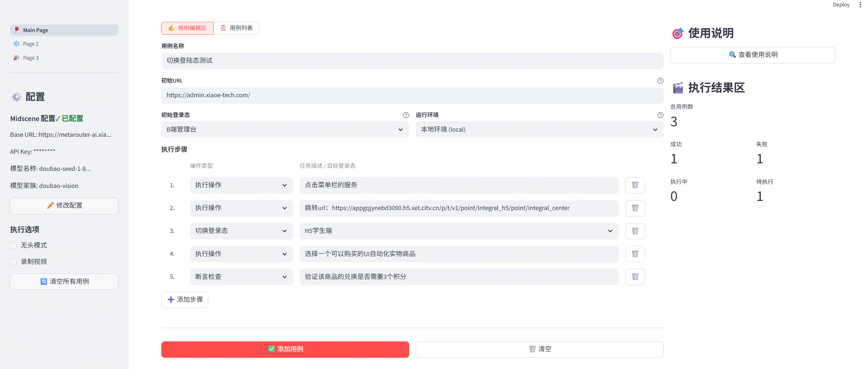Open the H5学生端 target login dropdown
The height and width of the screenshot is (369, 868).
[x=459, y=231]
